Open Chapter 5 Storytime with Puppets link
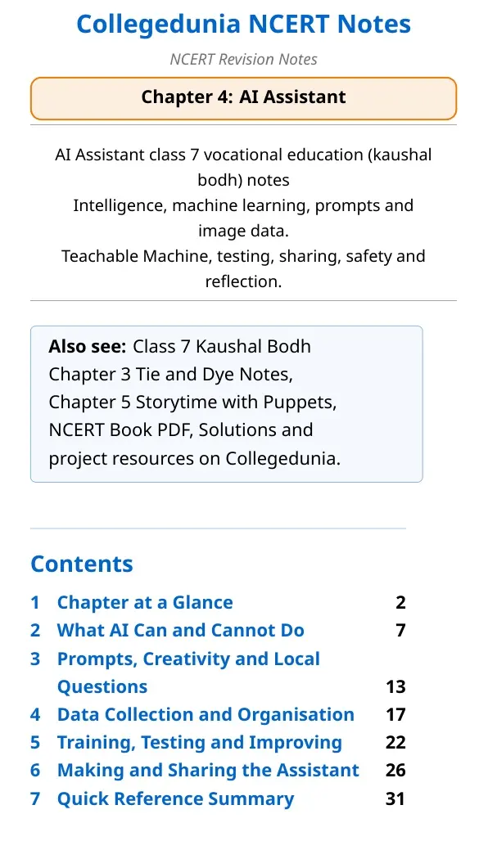488x868 pixels. pos(191,402)
